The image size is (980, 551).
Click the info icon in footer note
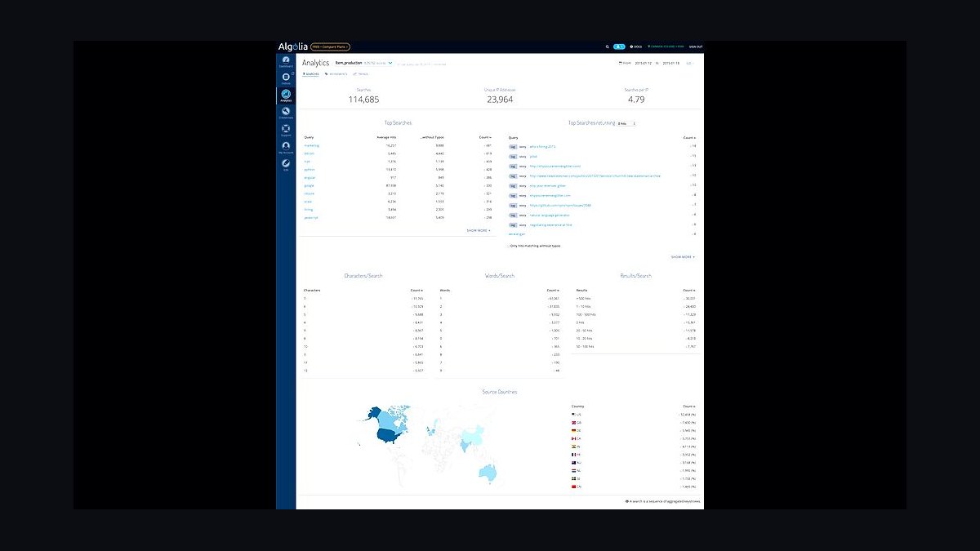pos(626,501)
